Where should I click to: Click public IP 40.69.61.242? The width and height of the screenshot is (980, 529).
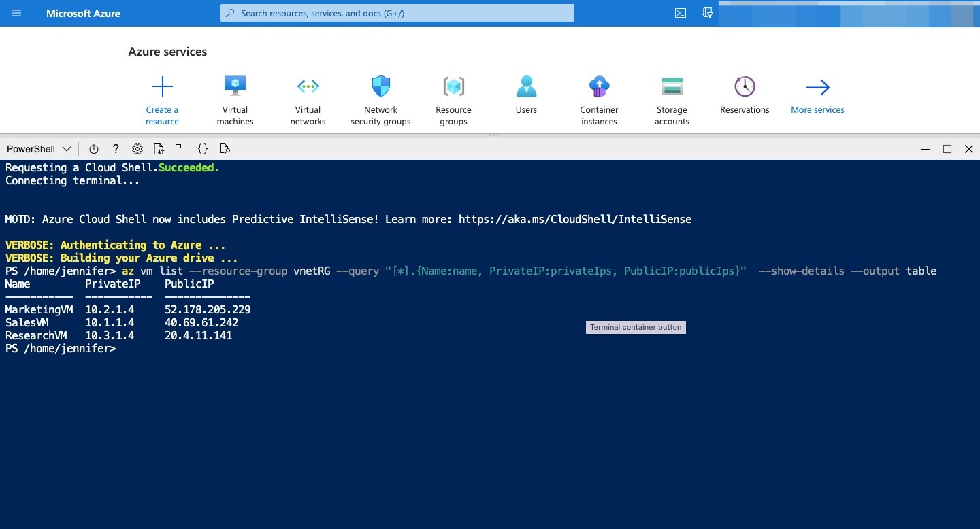pos(201,322)
